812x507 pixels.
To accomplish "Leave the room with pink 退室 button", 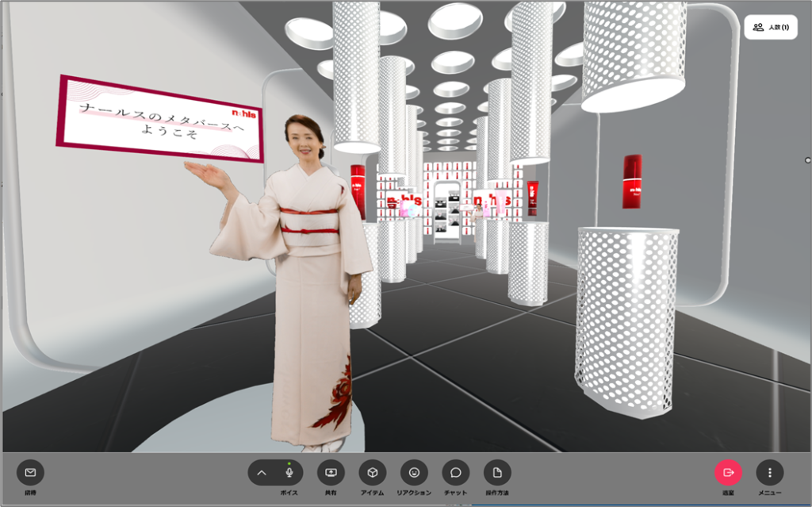I will point(728,473).
